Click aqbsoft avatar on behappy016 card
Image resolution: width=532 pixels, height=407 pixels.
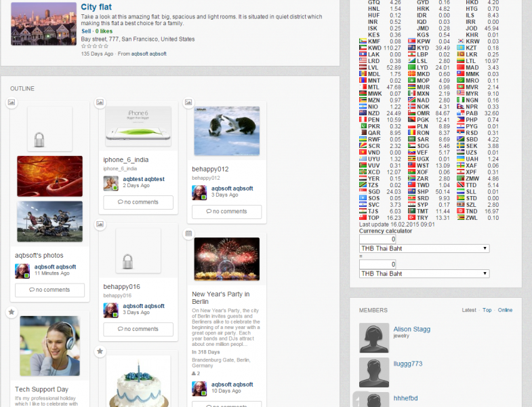tap(110, 310)
